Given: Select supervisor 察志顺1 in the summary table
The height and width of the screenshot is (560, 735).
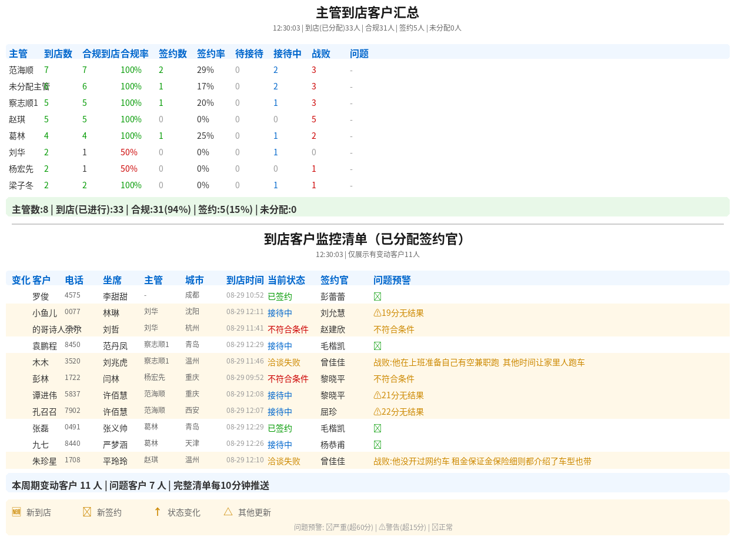Looking at the screenshot, I should tap(24, 103).
